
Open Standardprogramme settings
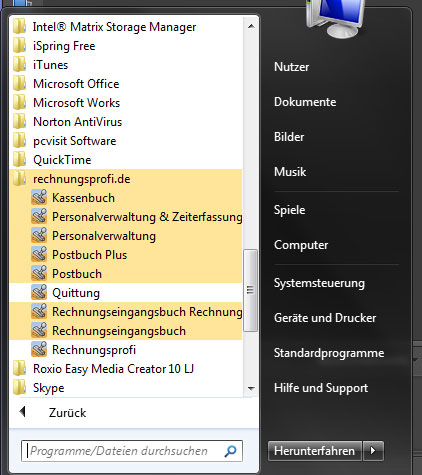[x=329, y=353]
